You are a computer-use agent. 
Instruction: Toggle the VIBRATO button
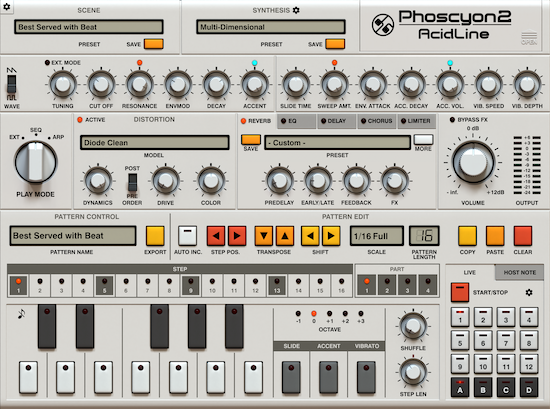click(366, 376)
